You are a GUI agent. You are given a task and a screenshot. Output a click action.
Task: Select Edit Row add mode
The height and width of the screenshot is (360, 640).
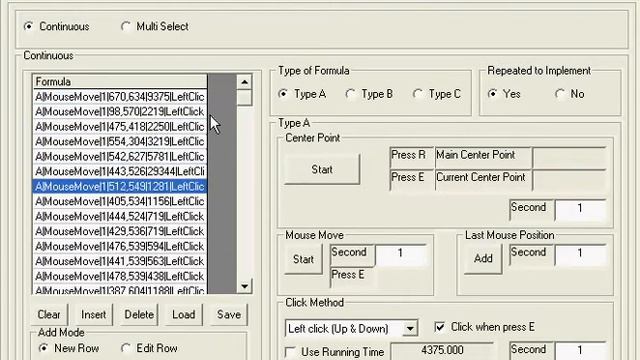[x=125, y=348]
